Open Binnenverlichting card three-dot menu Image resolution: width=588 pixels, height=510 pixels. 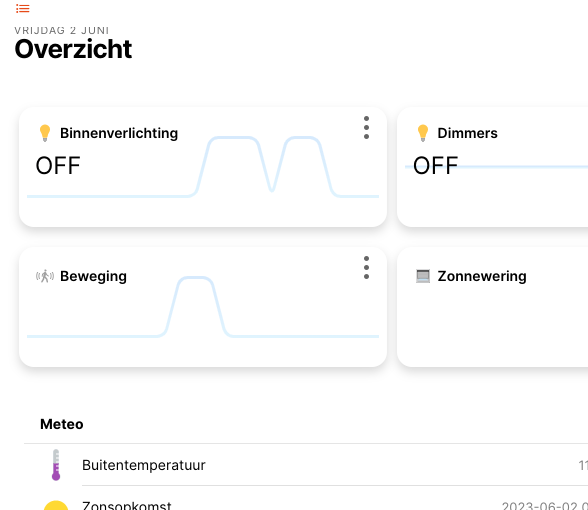coord(366,128)
